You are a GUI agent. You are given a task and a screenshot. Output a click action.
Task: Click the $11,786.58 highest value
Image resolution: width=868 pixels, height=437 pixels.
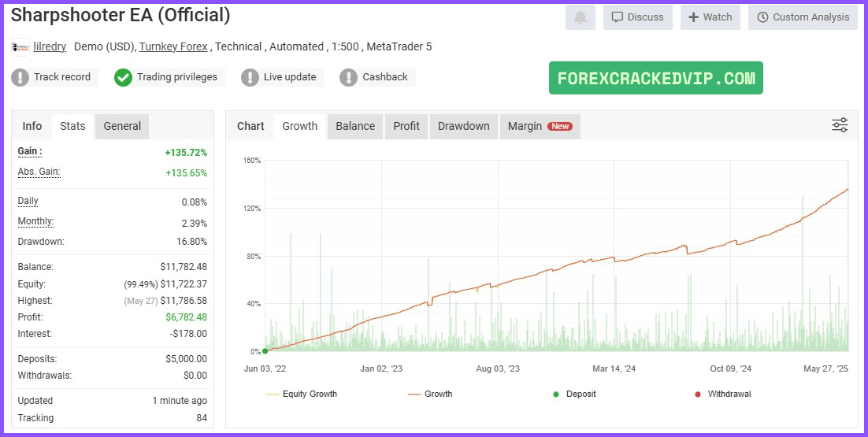[x=184, y=301]
